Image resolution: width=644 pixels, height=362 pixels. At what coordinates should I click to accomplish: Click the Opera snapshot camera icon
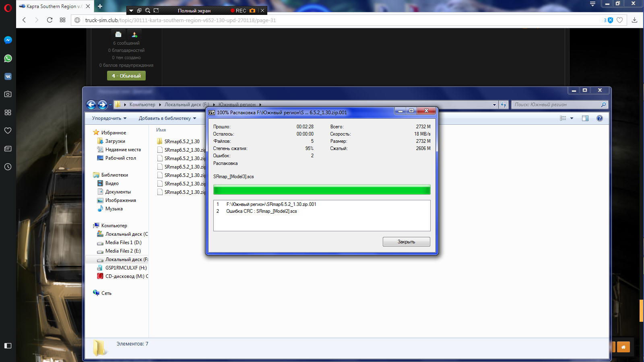(x=8, y=94)
